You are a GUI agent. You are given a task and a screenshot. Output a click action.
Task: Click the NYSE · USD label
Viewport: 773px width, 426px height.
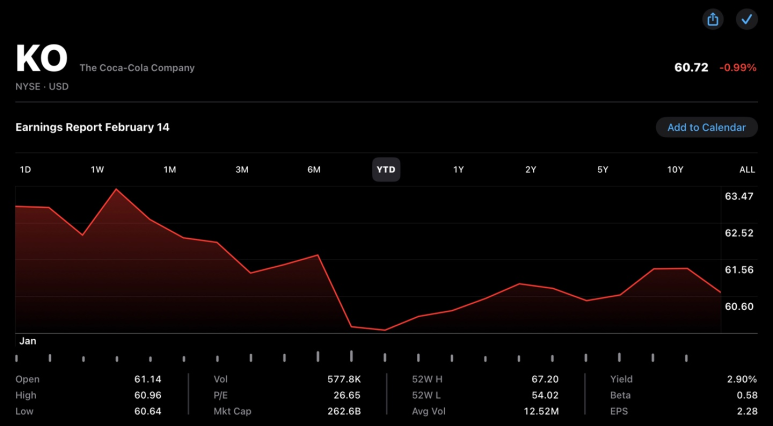point(42,87)
